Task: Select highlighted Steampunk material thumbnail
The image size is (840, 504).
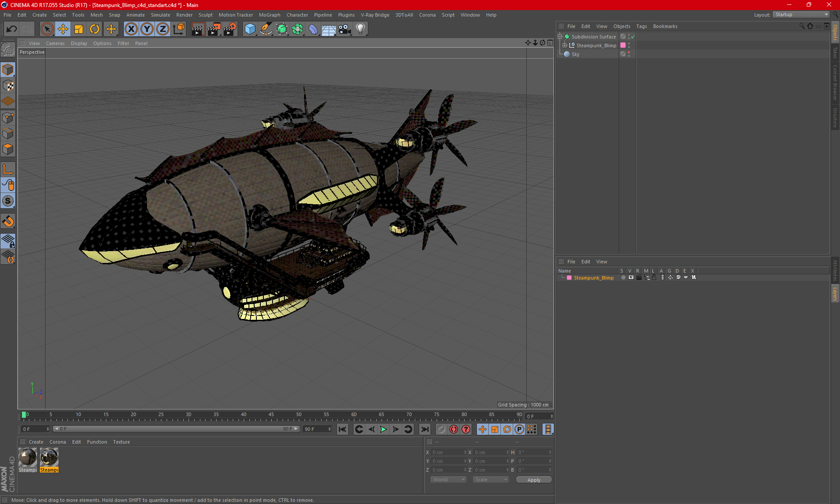Action: pyautogui.click(x=49, y=457)
